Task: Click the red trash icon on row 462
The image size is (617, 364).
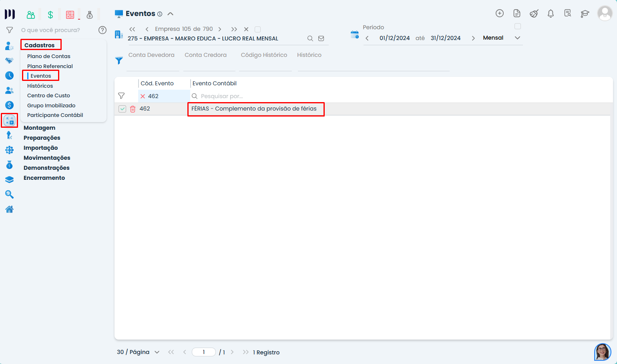Action: (x=133, y=109)
